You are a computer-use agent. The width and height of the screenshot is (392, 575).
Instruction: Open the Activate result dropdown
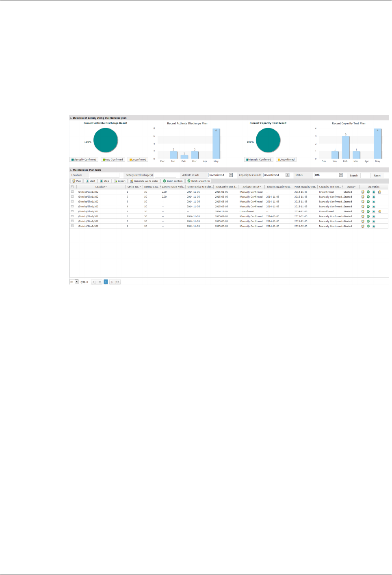pyautogui.click(x=221, y=175)
